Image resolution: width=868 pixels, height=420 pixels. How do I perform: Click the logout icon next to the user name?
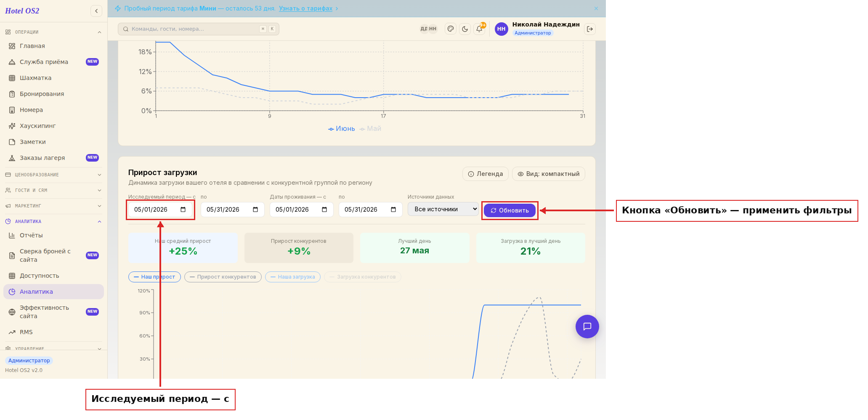tap(590, 29)
